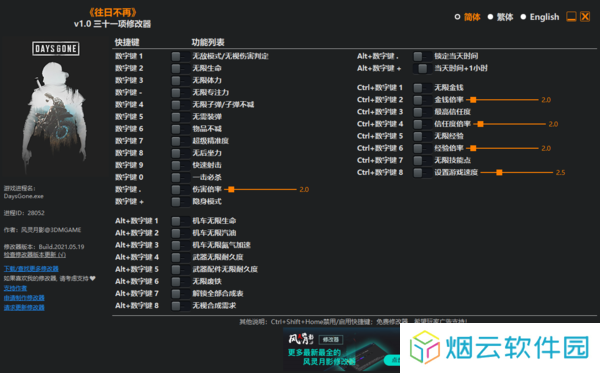Select the 繁体 language radio button
600x373 pixels.
tap(490, 17)
